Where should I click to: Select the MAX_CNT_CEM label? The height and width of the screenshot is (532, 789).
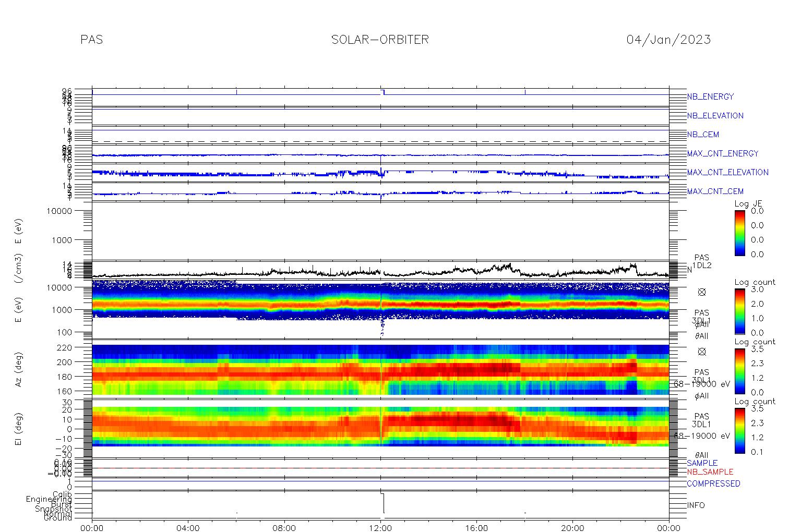(x=715, y=191)
